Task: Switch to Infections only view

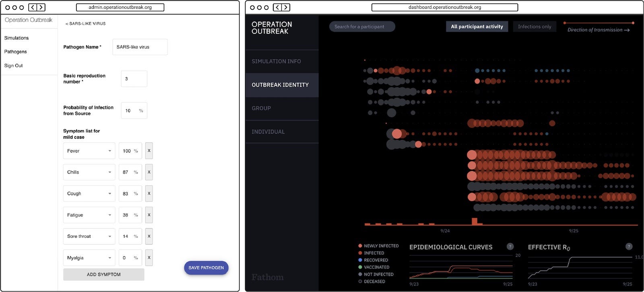Action: tap(535, 27)
